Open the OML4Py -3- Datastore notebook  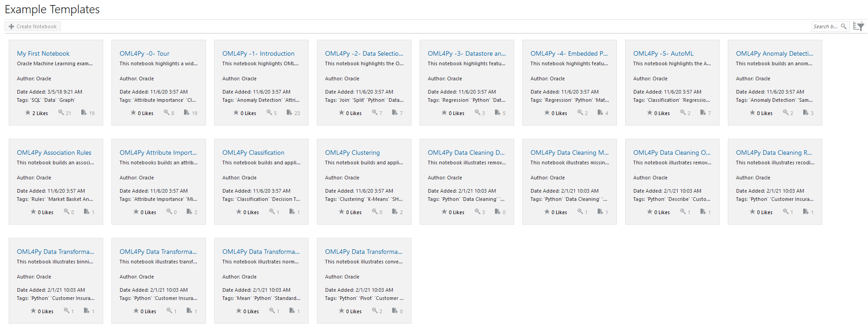[467, 53]
